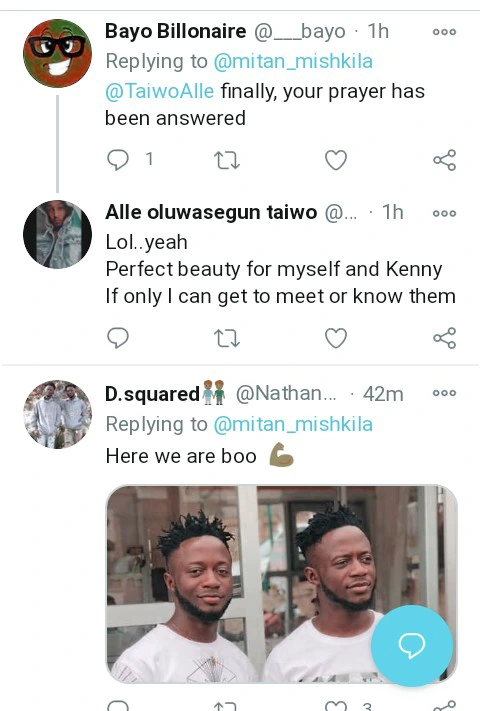Like D.squared's tweet with photo
The height and width of the screenshot is (711, 480).
[336, 706]
